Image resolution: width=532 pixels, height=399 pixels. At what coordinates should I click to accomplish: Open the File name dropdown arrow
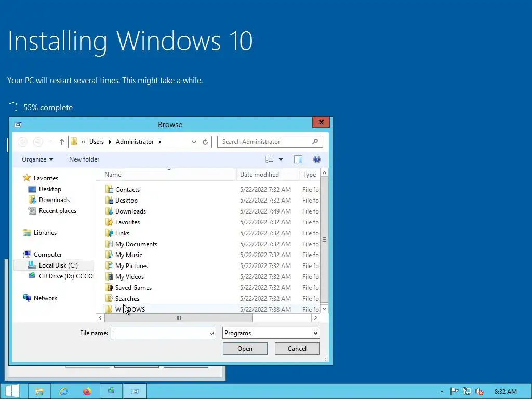click(x=211, y=333)
